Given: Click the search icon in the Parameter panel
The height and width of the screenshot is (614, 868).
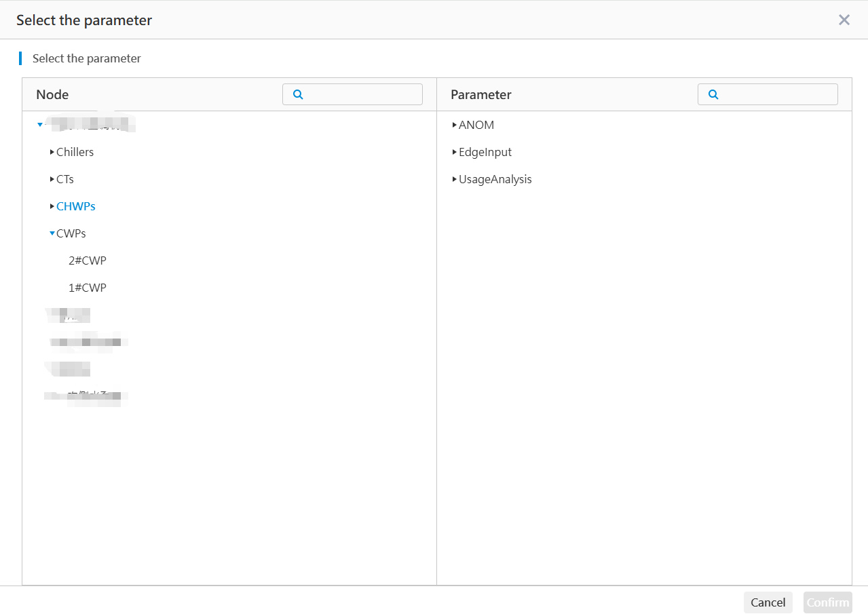Looking at the screenshot, I should click(713, 94).
